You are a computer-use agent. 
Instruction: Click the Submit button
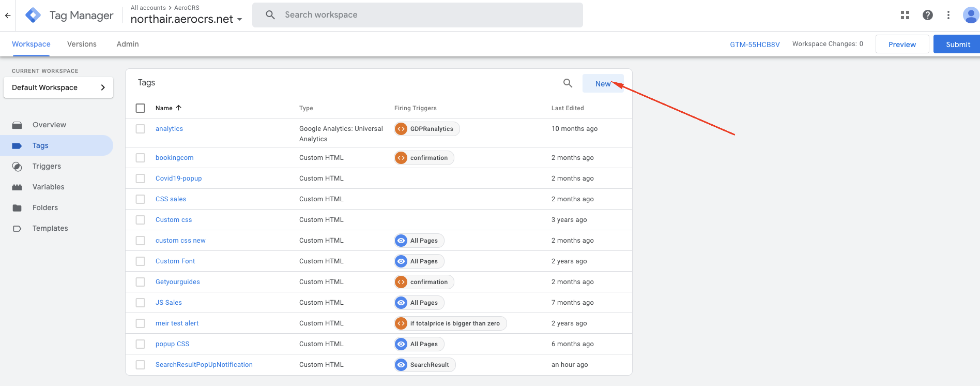click(x=958, y=44)
